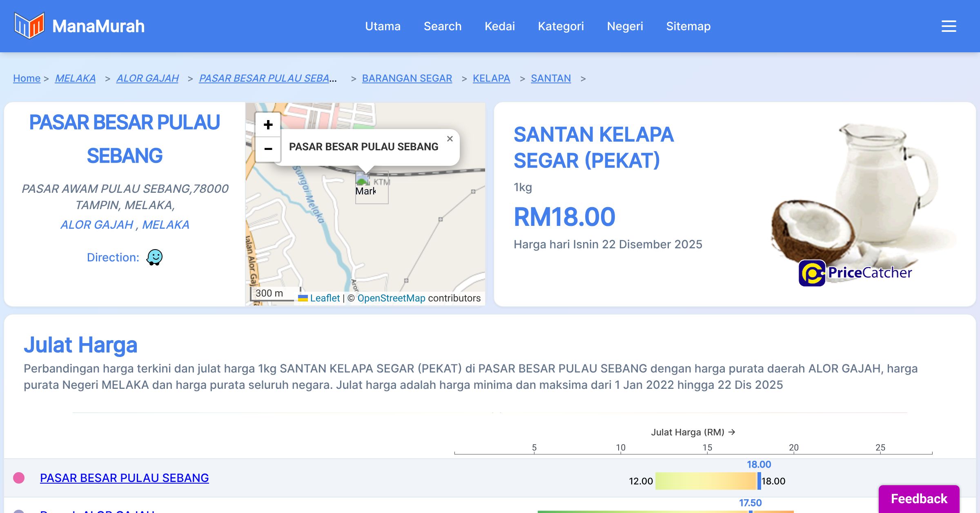
Task: Open the Search menu item
Action: pyautogui.click(x=442, y=26)
